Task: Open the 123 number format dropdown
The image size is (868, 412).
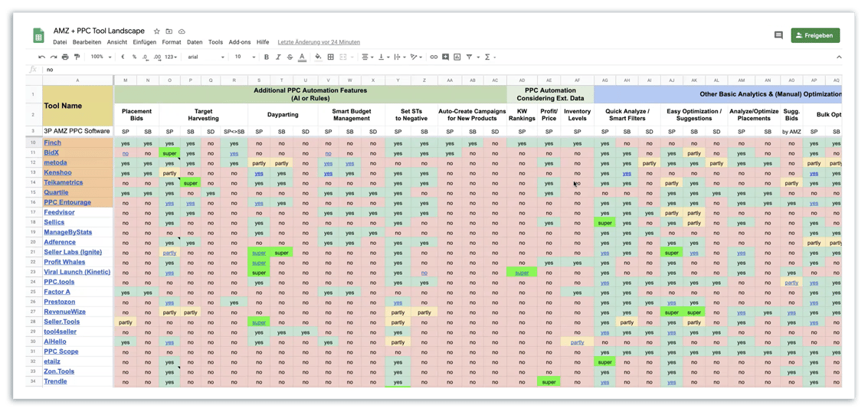Action: pyautogui.click(x=172, y=57)
